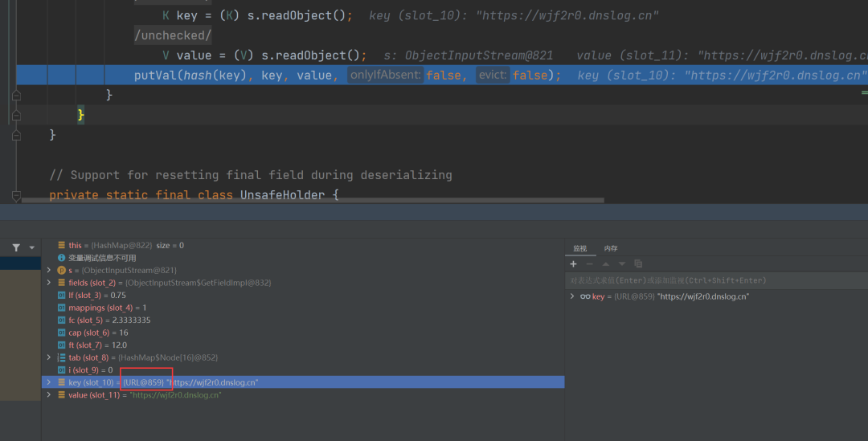
Task: Add a new watch with plus icon
Action: coord(574,264)
